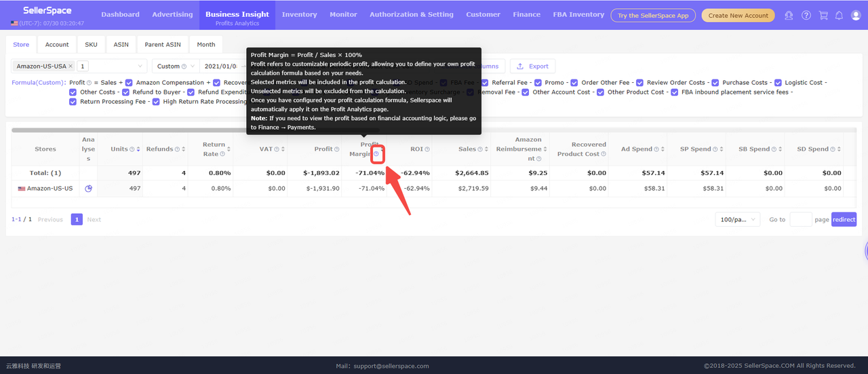The image size is (868, 374).
Task: Switch to the Parent ASIN tab
Action: click(163, 45)
